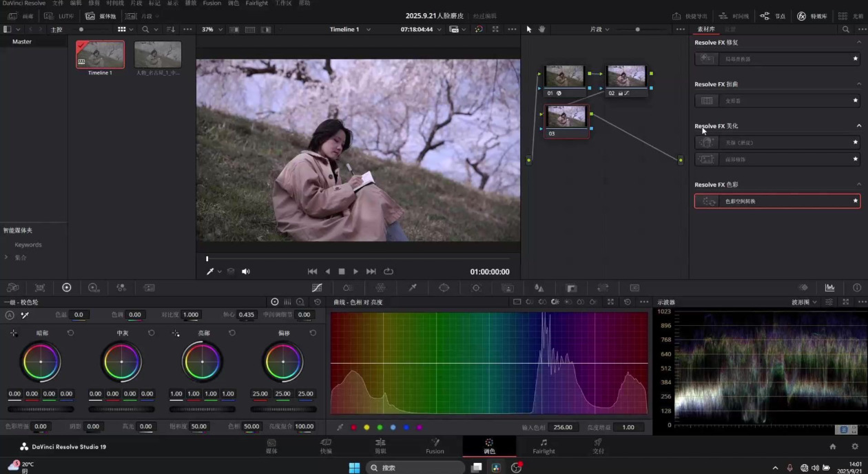Click the viewer eyedropper picker icon
The height and width of the screenshot is (474, 868).
click(x=211, y=271)
